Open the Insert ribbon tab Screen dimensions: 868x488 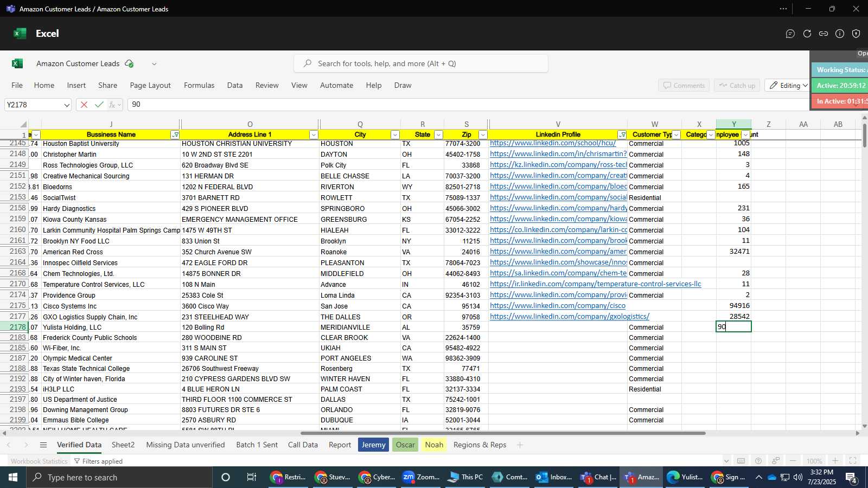[76, 85]
